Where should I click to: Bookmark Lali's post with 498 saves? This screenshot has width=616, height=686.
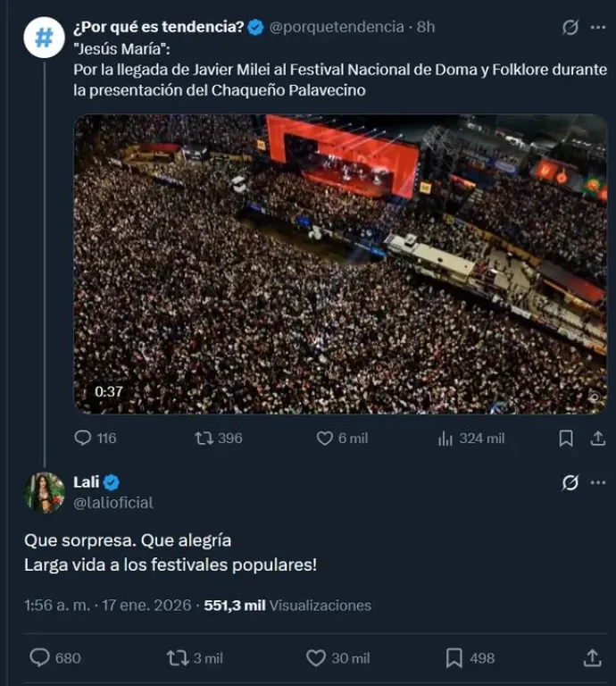454,657
